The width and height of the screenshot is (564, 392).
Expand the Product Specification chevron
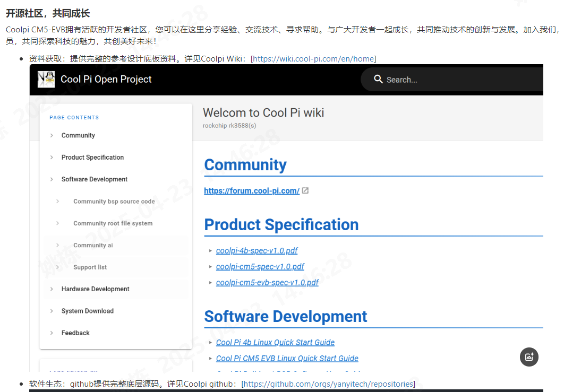pyautogui.click(x=52, y=158)
